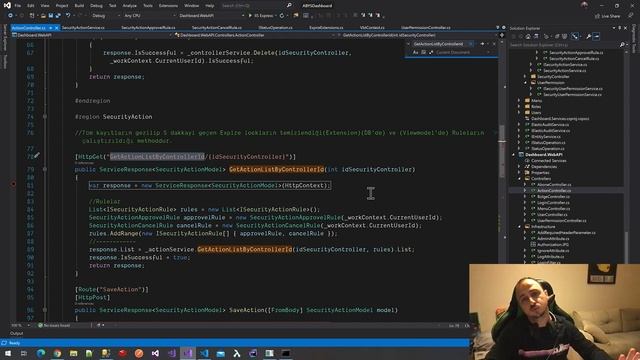
Task: Open the Windows Start menu
Action: coord(7,353)
